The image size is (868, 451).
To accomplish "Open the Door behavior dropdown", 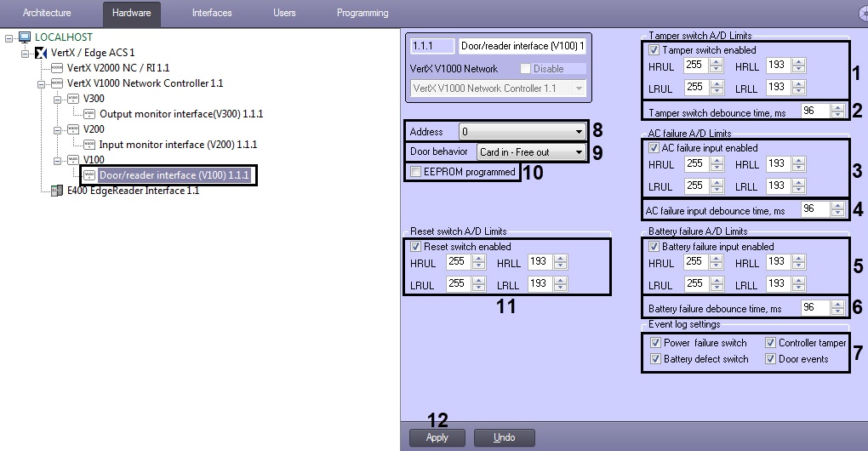I will tap(531, 151).
